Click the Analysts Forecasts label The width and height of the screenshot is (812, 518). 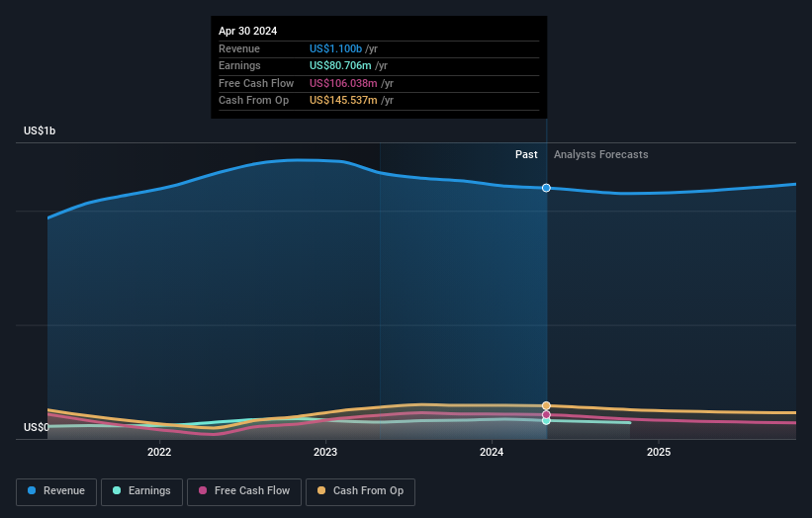600,154
